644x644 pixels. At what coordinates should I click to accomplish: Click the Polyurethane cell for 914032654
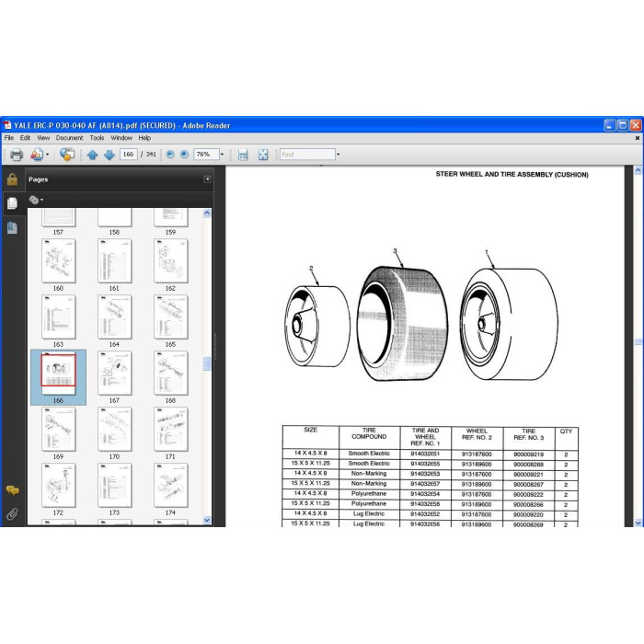[x=369, y=494]
